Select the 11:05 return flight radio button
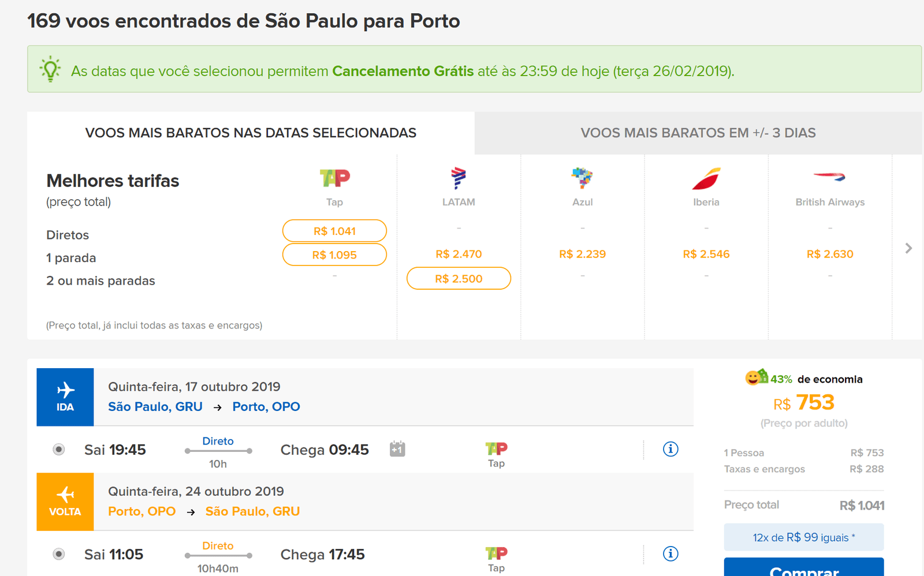 tap(59, 555)
